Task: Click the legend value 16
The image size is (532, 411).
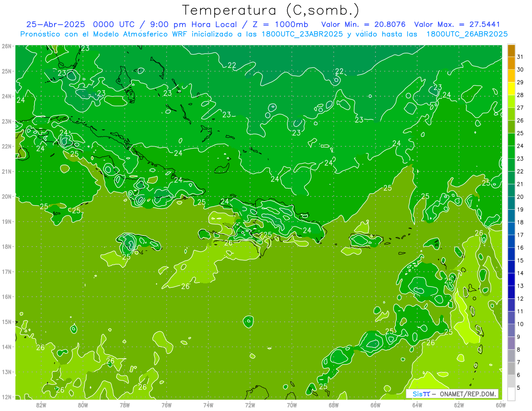Action: point(520,248)
